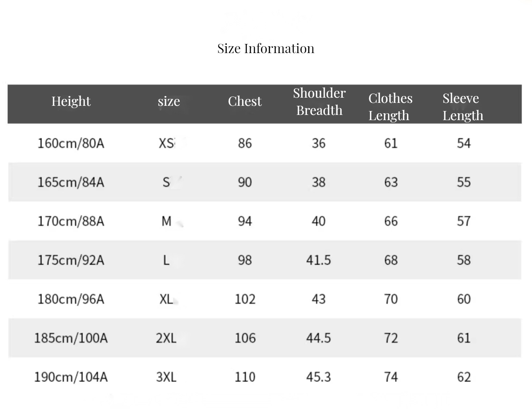The width and height of the screenshot is (532, 417).
Task: Select the M size cell
Action: tap(166, 221)
